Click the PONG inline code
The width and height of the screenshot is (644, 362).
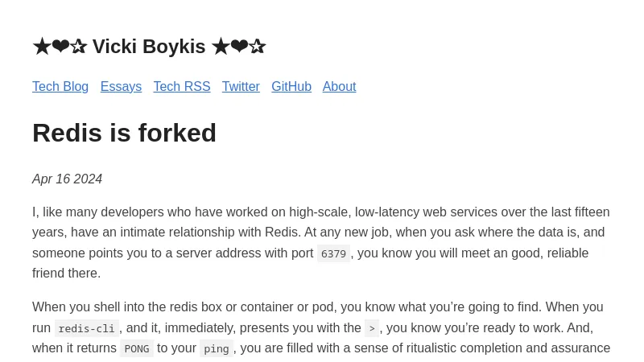pos(137,349)
